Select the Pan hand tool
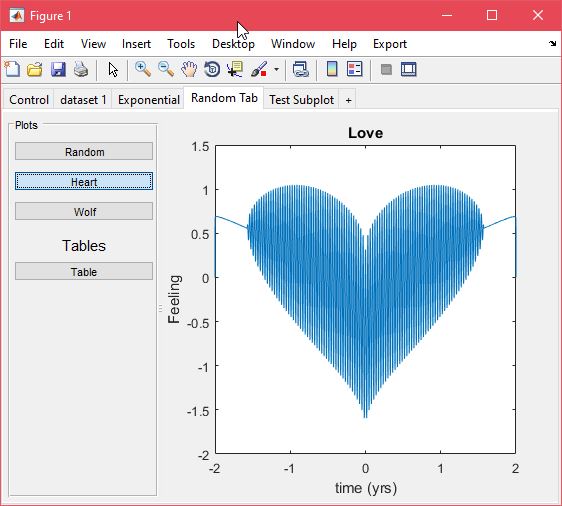The image size is (562, 506). 189,69
